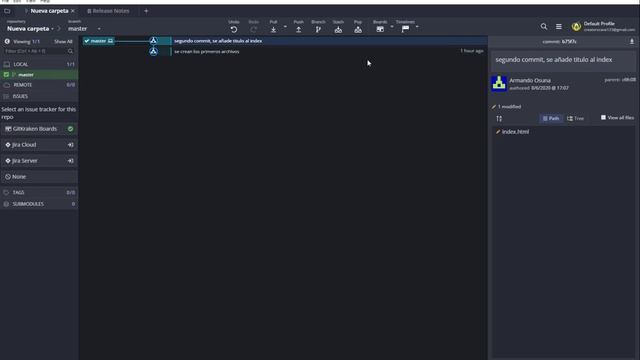This screenshot has height=360, width=640.
Task: Open the Nueva carpeta repository dropdown
Action: tap(30, 29)
